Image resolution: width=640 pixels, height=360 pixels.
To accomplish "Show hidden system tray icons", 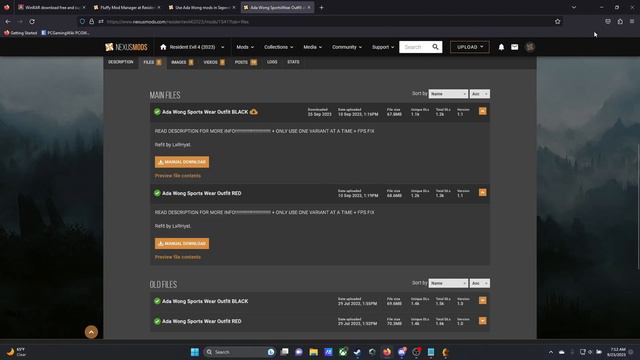I will 551,352.
